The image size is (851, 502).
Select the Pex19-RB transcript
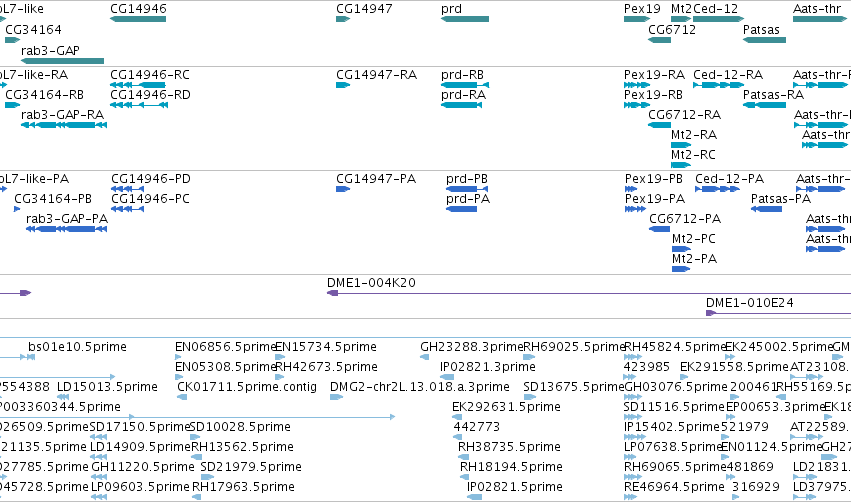click(637, 105)
